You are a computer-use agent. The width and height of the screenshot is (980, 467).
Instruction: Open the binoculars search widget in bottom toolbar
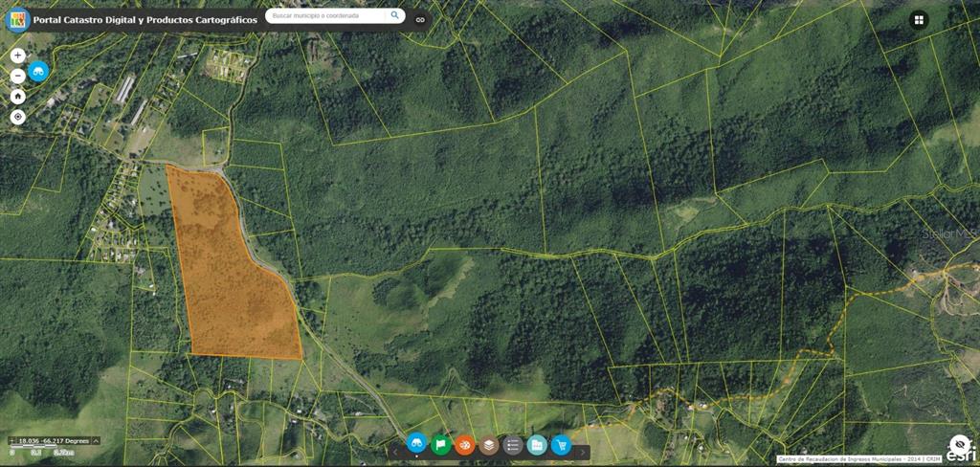pyautogui.click(x=416, y=444)
